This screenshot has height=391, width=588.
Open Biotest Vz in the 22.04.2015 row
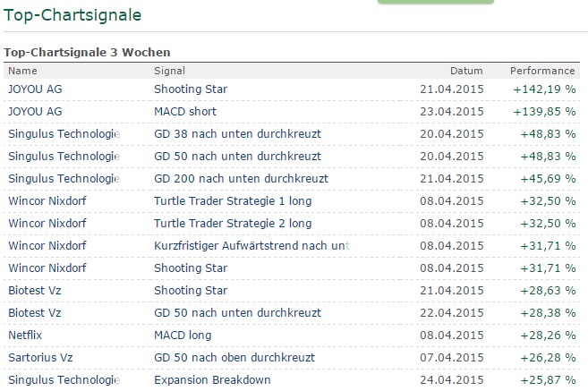point(35,312)
